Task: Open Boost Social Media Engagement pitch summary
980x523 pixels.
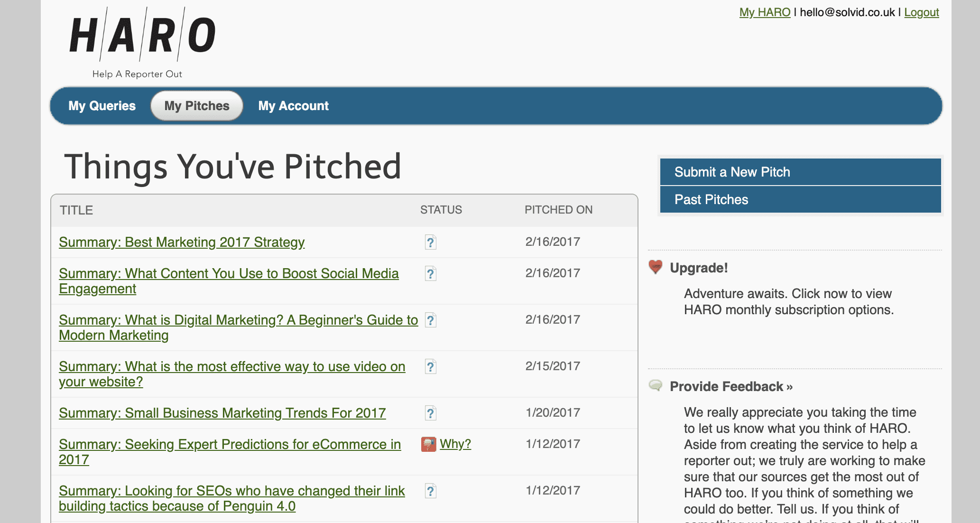Action: coord(229,281)
